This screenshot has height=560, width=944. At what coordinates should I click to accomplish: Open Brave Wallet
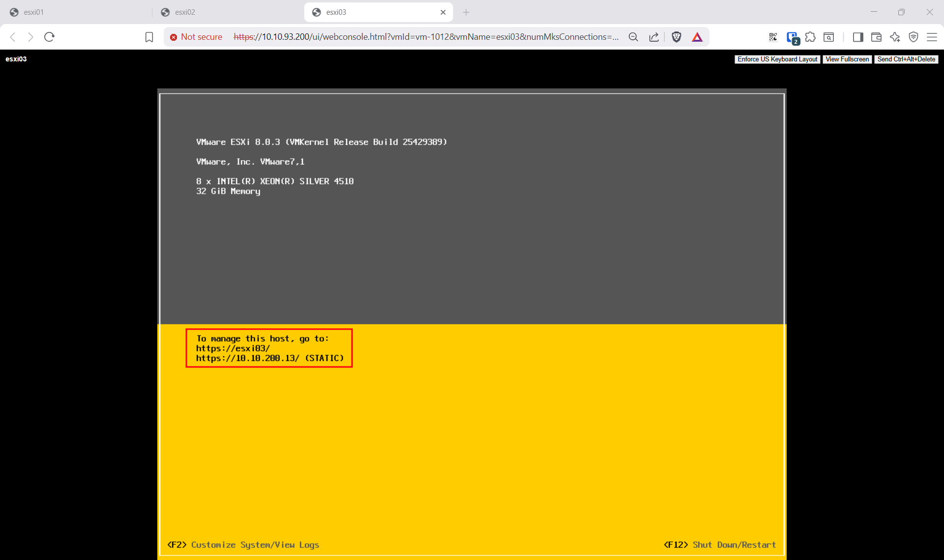click(876, 37)
